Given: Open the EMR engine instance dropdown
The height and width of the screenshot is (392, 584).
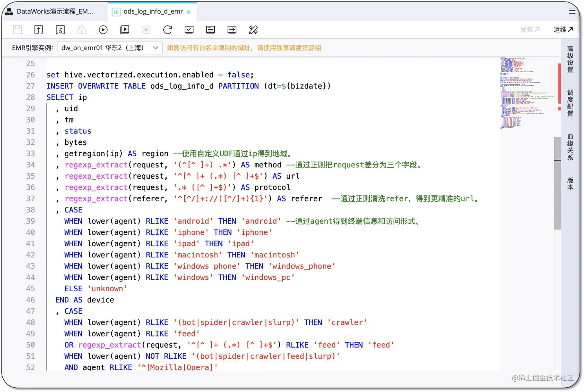Looking at the screenshot, I should (x=110, y=48).
